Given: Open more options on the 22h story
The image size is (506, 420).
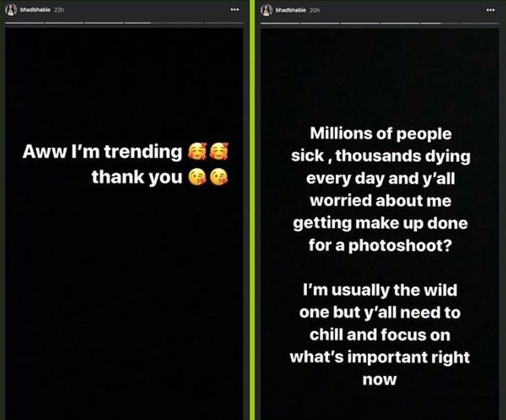Looking at the screenshot, I should tap(235, 9).
